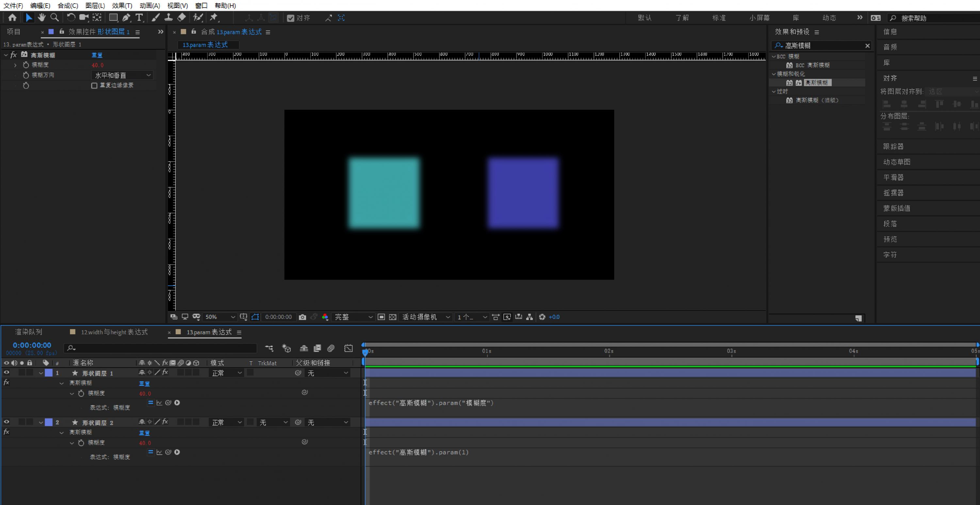Select the Puppet Pin tool
The width and height of the screenshot is (980, 505).
(x=214, y=18)
